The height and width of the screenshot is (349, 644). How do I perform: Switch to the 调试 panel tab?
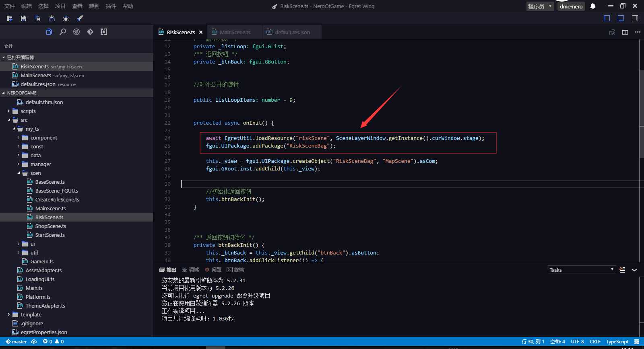coord(190,270)
